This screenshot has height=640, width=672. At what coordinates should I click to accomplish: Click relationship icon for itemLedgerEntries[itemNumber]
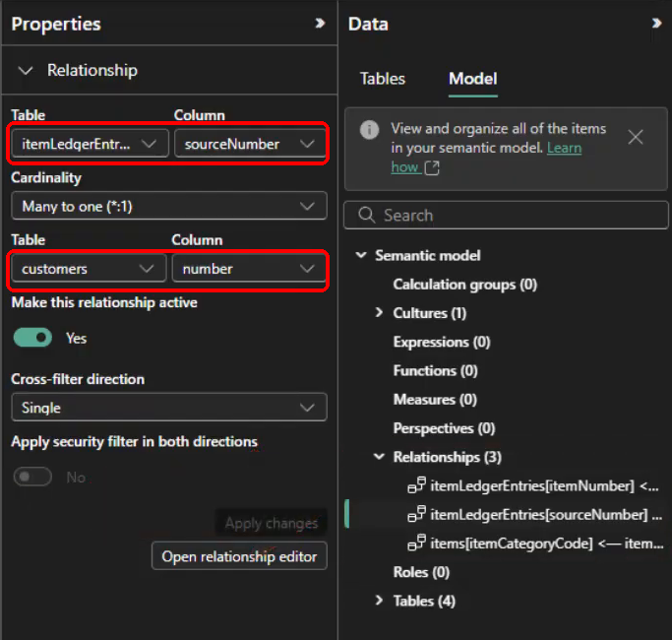click(416, 485)
